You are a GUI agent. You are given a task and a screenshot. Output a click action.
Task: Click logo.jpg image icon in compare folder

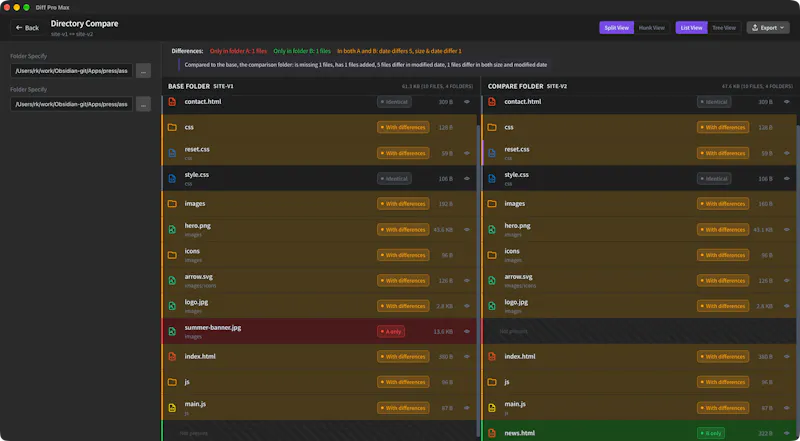[x=492, y=306]
